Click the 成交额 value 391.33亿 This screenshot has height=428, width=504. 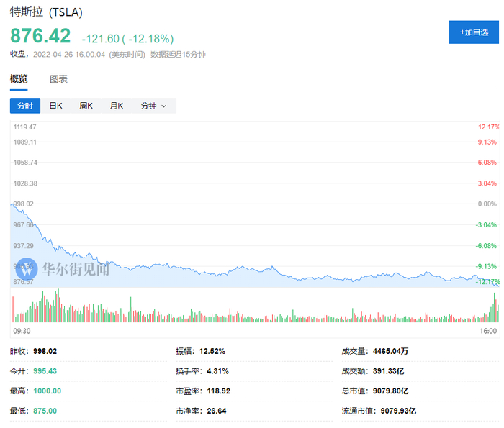[389, 371]
